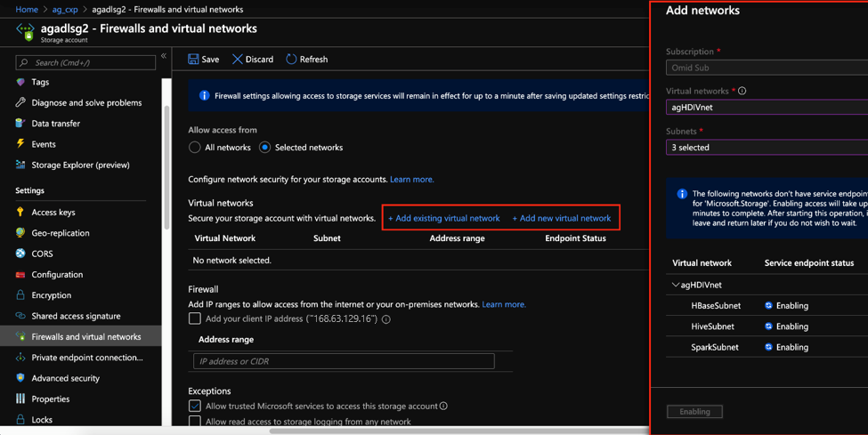This screenshot has height=435, width=868.
Task: Click the Refresh circular arrow icon
Action: [x=291, y=60]
